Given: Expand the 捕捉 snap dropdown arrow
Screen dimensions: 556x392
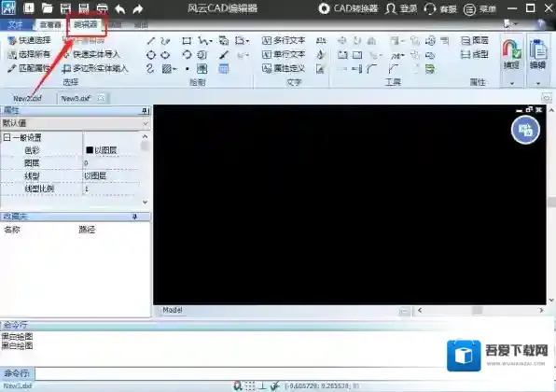Looking at the screenshot, I should (x=511, y=83).
